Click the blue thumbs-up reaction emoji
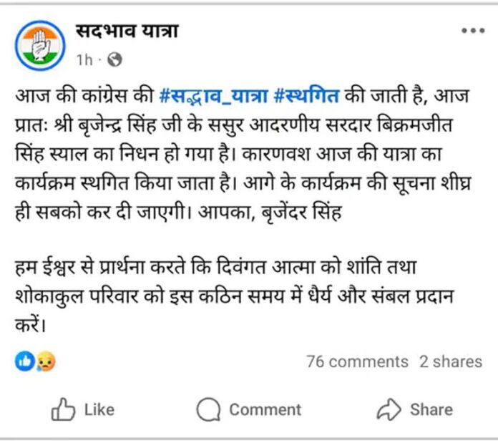498x448 pixels. click(25, 362)
